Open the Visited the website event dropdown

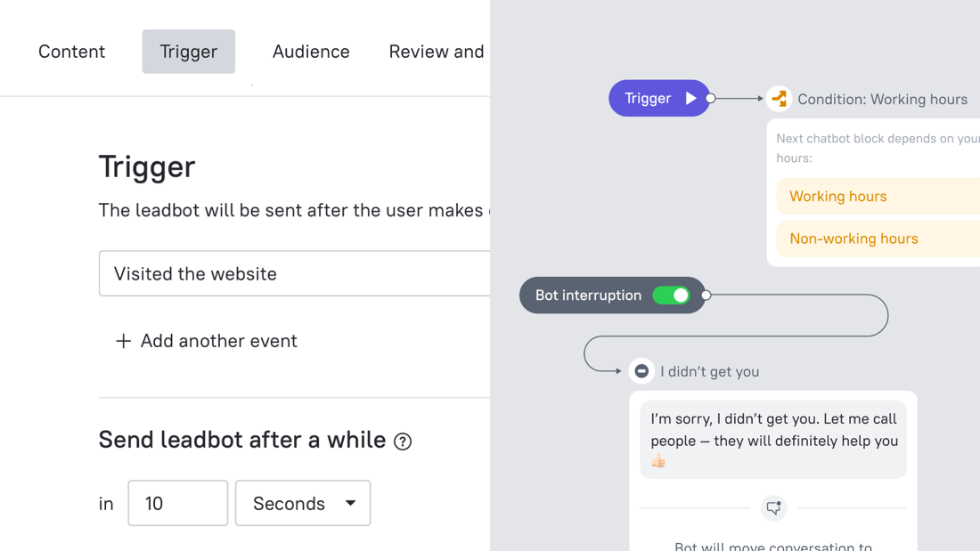tap(294, 273)
